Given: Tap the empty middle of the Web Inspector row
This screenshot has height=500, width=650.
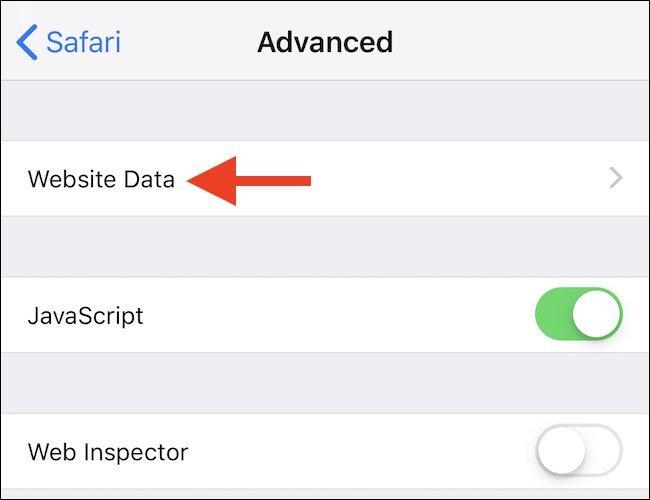Looking at the screenshot, I should [360, 452].
